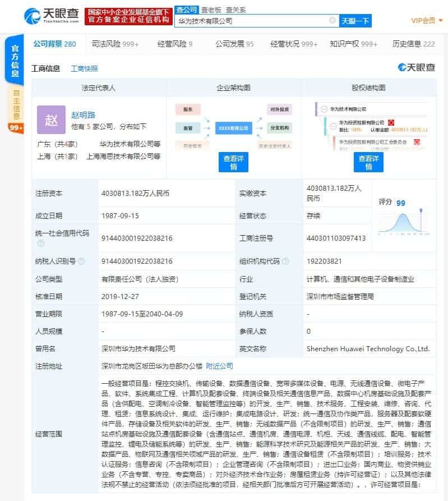Click the red icon beside 华为投资控股有限公司工会委员会
Viewport: 448px width, 501px height.
417,142
